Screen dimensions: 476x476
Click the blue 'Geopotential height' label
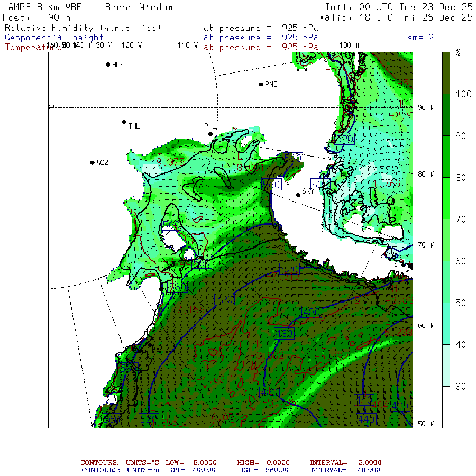pyautogui.click(x=54, y=38)
